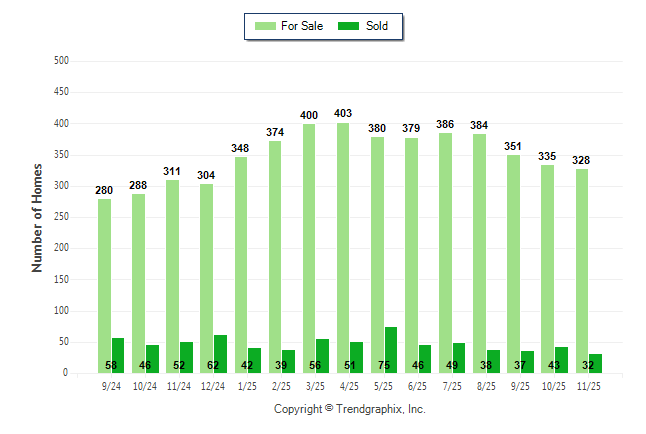The image size is (646, 434).
Task: Click the 280 data label above 9/24
Action: (x=105, y=190)
